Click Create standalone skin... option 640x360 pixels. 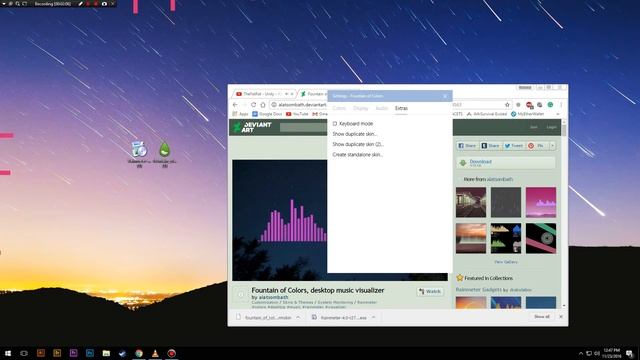coord(358,155)
